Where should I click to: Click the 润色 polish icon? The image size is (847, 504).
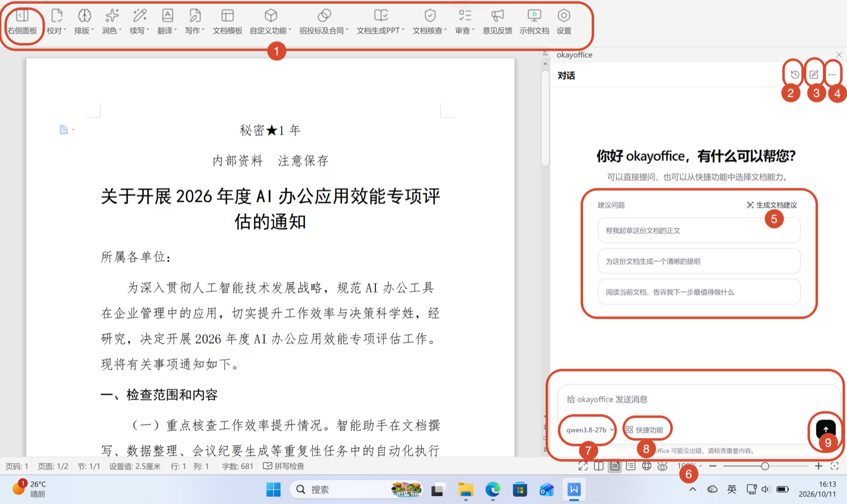coord(112,23)
